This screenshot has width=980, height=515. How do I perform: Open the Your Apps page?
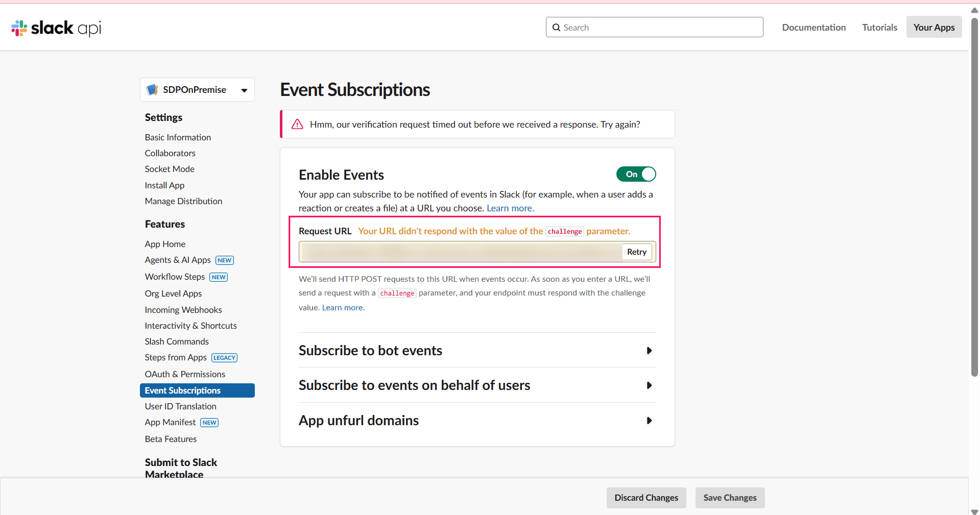(934, 28)
